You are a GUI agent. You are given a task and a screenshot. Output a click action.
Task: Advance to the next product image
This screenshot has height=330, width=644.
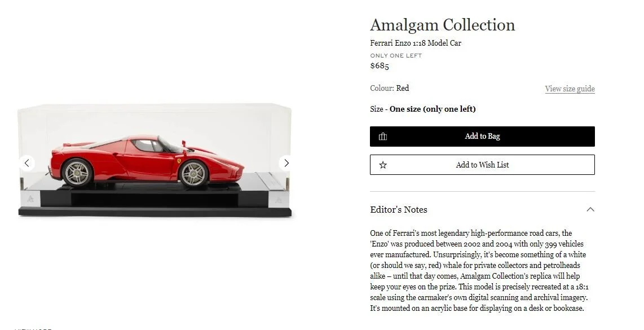pos(286,163)
